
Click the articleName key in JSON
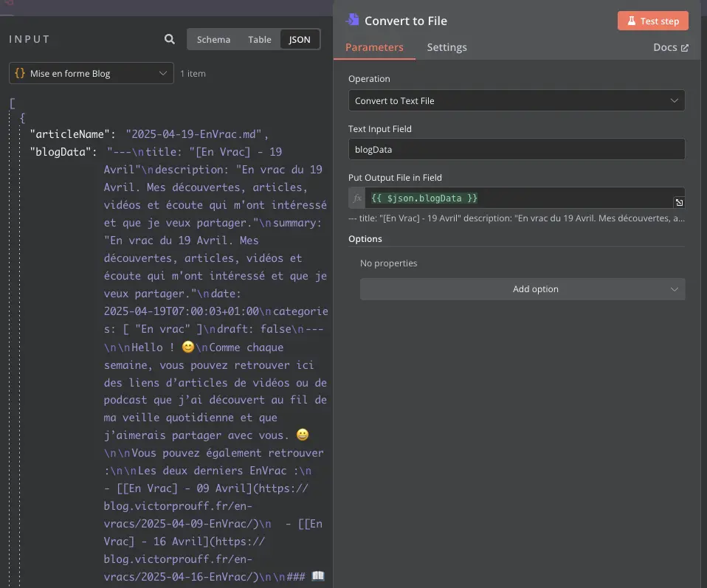70,134
